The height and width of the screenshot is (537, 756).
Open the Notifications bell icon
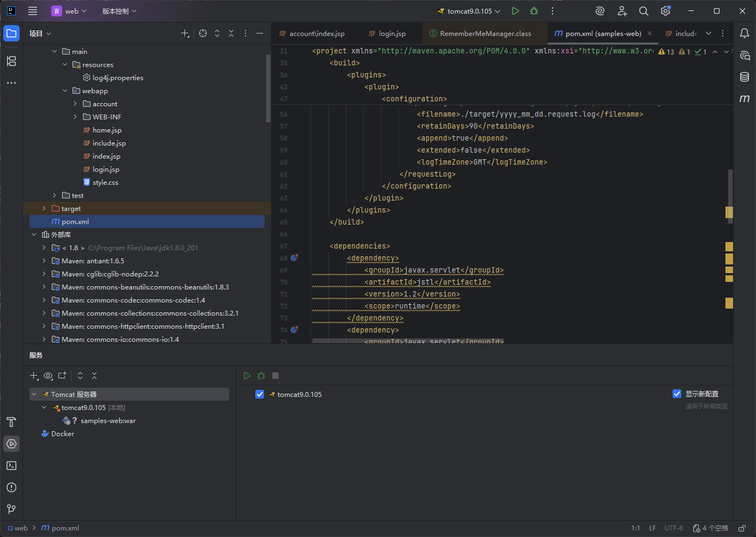[x=745, y=33]
